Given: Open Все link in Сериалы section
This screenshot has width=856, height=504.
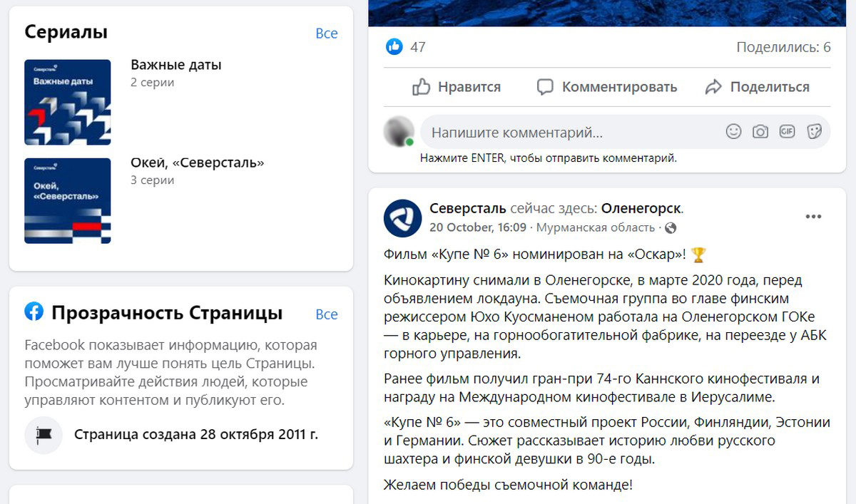Looking at the screenshot, I should tap(327, 34).
